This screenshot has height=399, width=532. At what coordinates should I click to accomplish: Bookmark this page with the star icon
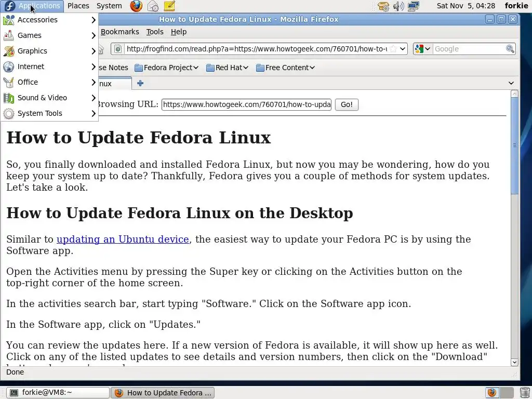pyautogui.click(x=393, y=49)
